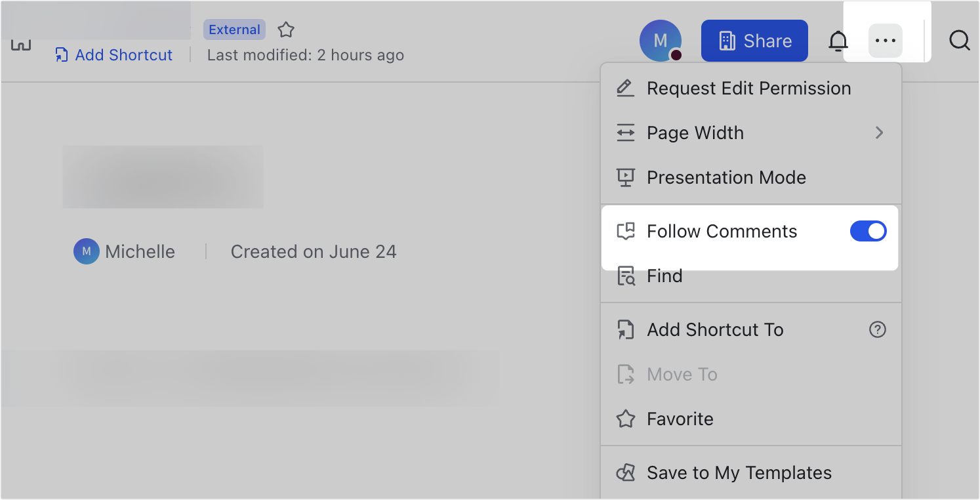
Task: Open the three-dots more options menu
Action: [886, 41]
